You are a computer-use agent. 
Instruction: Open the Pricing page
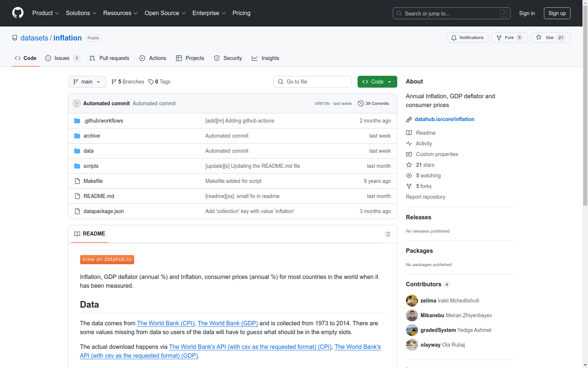[x=241, y=13]
